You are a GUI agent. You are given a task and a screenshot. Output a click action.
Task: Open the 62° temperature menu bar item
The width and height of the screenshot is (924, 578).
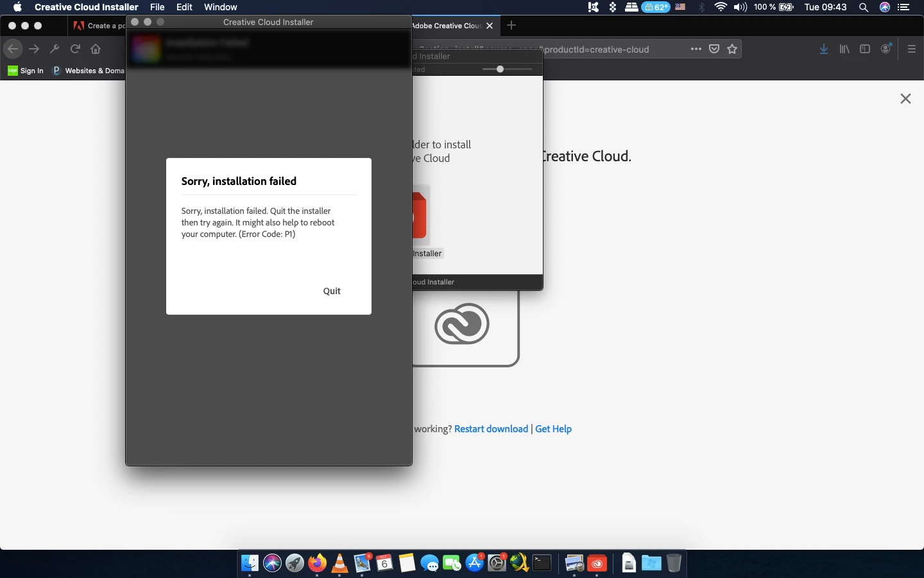656,7
